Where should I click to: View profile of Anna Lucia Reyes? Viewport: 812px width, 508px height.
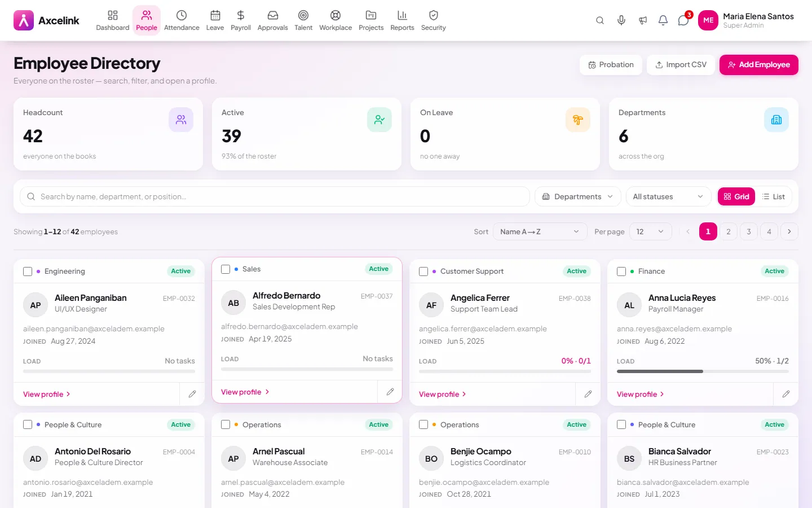641,394
